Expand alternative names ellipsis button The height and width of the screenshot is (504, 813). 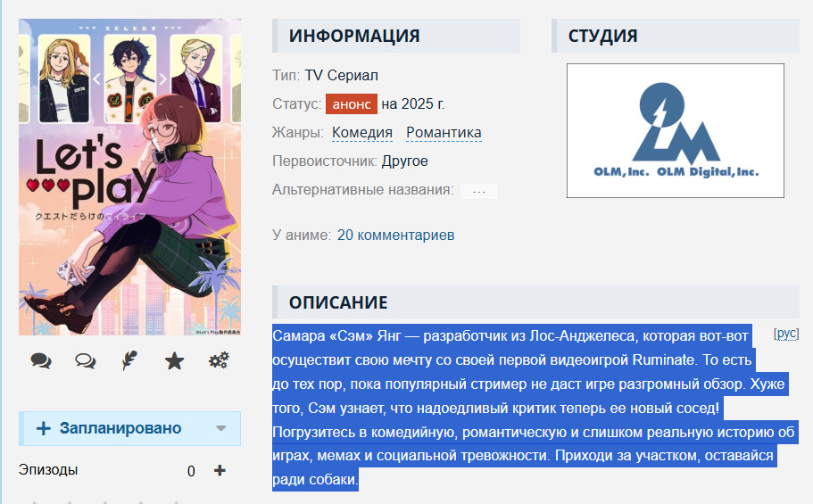coord(479,191)
